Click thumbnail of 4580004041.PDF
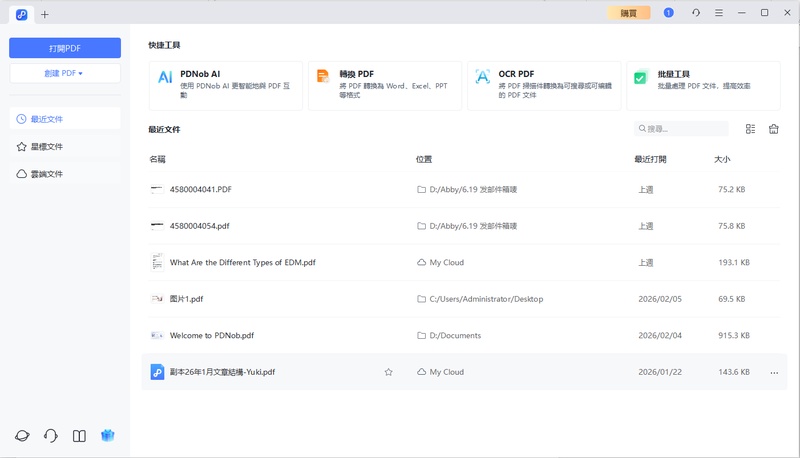 (x=157, y=189)
